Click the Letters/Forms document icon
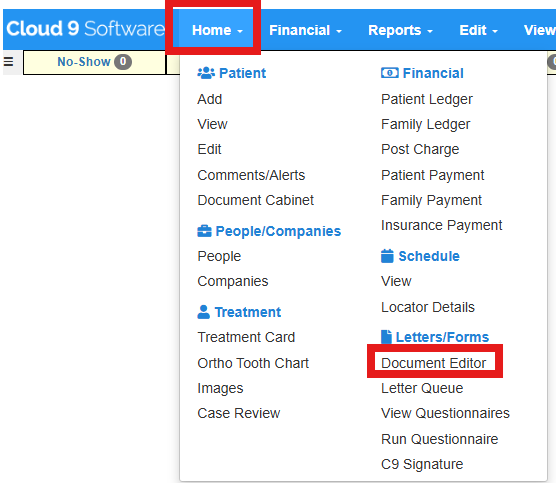This screenshot has height=483, width=556. coord(386,337)
